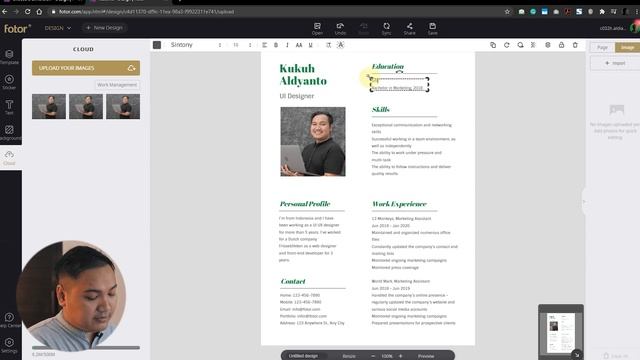Screen dimensions: 640x360
Task: Select the Cloud sidebar panel
Action: tap(9, 158)
